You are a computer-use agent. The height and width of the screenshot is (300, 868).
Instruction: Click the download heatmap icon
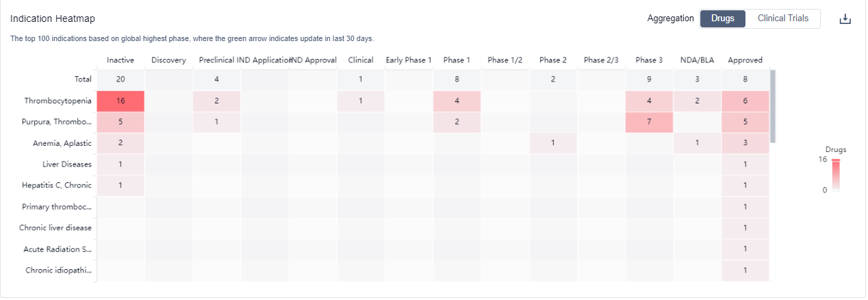pyautogui.click(x=845, y=19)
